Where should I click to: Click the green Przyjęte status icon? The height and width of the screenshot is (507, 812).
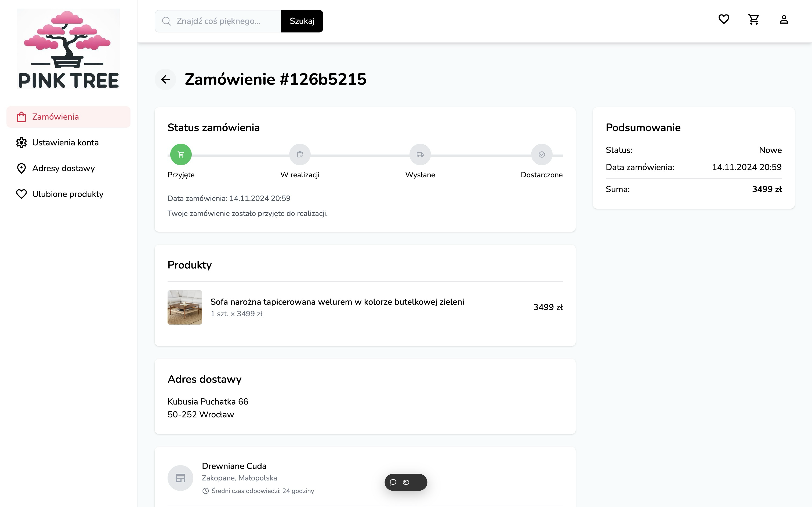[x=181, y=155]
